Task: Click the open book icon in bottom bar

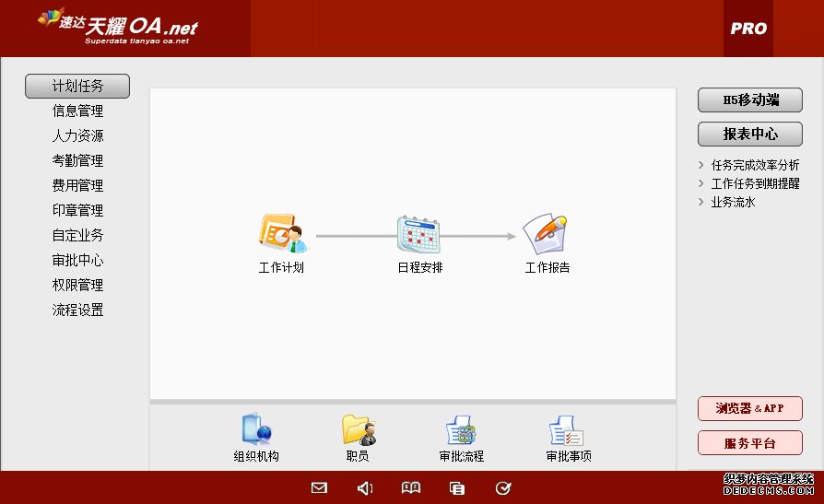Action: (x=411, y=488)
